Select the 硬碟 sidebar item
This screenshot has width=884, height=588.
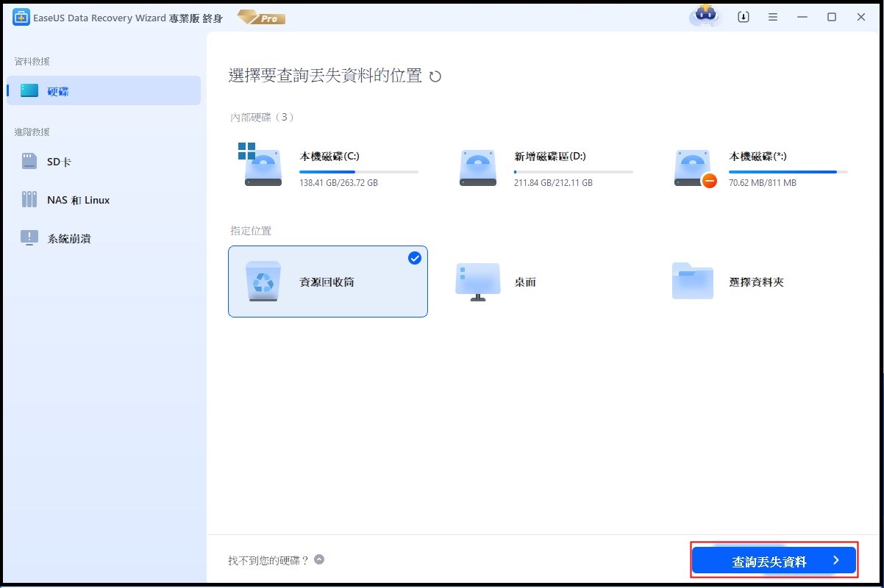tap(104, 90)
